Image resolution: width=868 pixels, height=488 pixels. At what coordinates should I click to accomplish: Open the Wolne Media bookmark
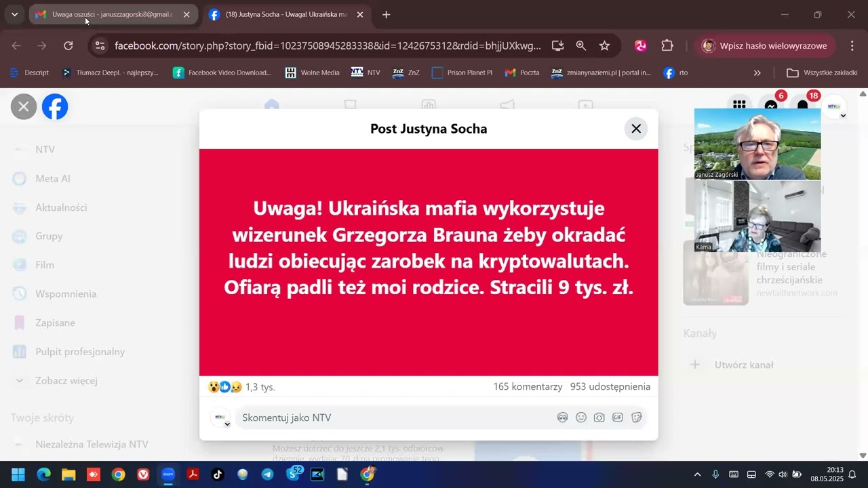[x=313, y=73]
